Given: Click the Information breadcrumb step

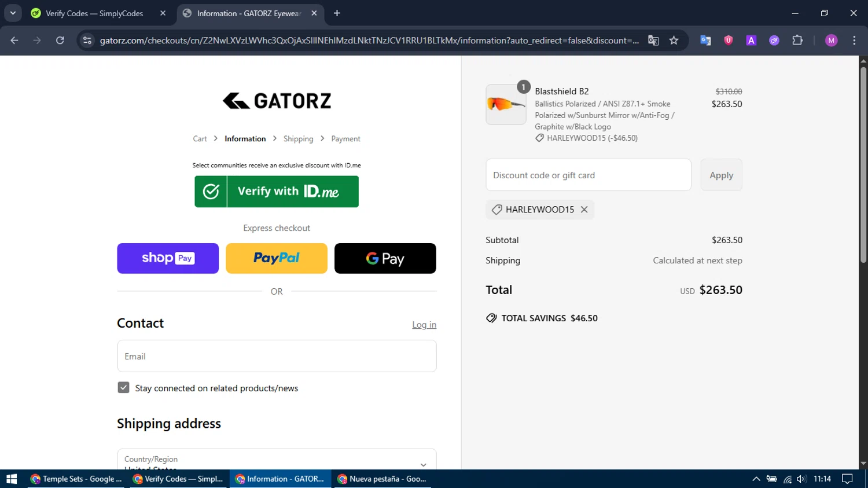Looking at the screenshot, I should tap(245, 139).
